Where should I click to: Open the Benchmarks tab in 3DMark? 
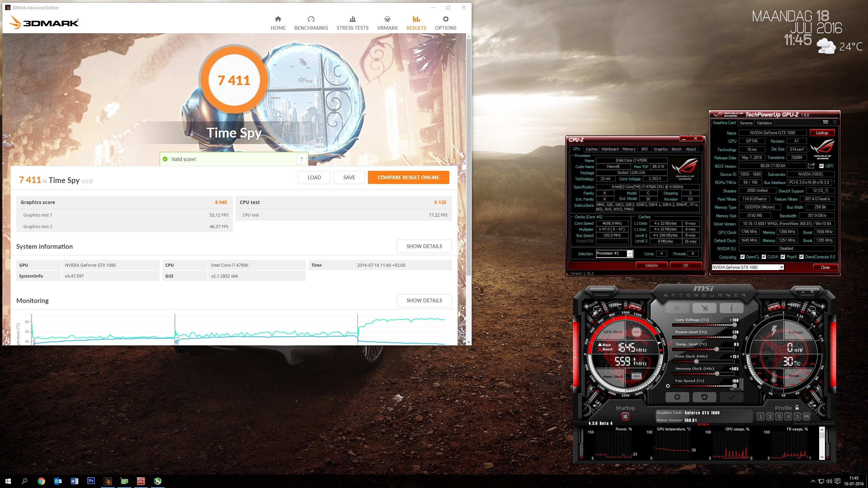[x=311, y=23]
